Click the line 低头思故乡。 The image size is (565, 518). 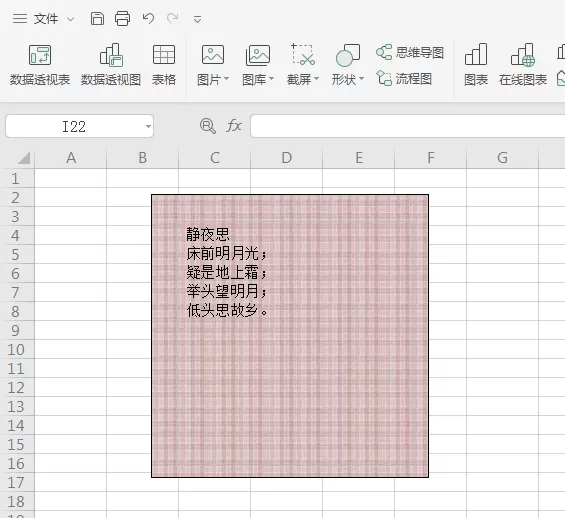[227, 310]
